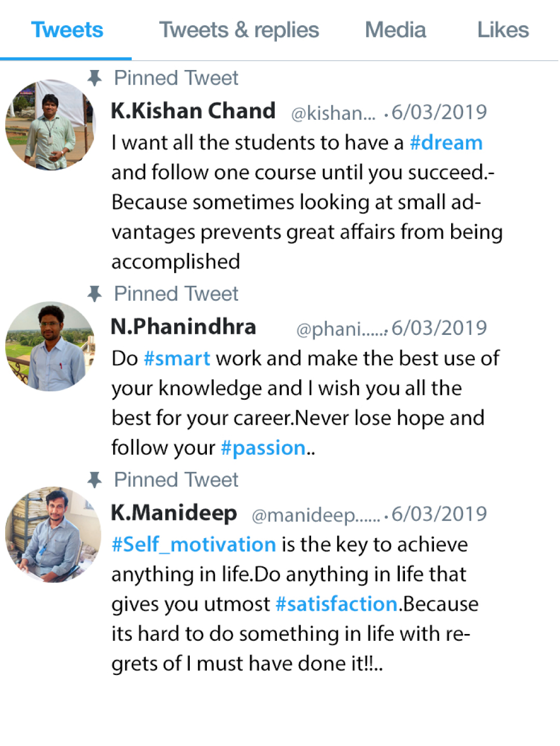Image resolution: width=560 pixels, height=746 pixels.
Task: Open N.Phanindhra's profile picture
Action: 50,346
